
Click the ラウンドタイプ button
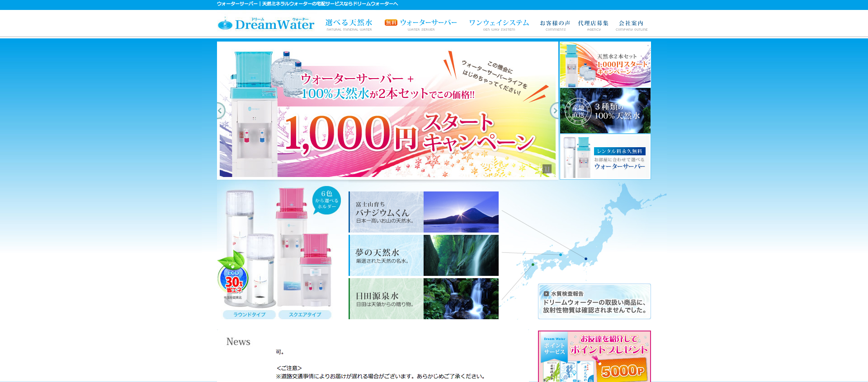[x=249, y=315]
